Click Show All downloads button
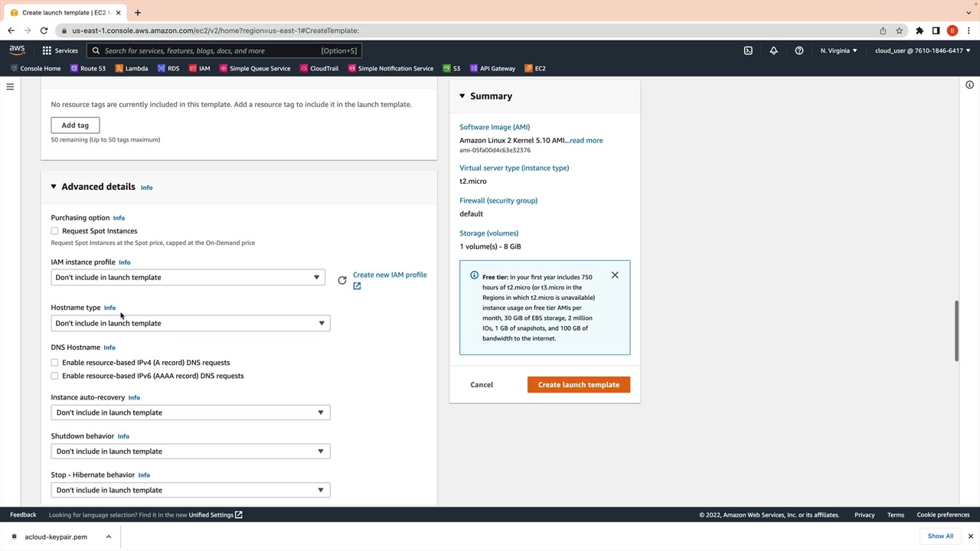 pyautogui.click(x=940, y=536)
